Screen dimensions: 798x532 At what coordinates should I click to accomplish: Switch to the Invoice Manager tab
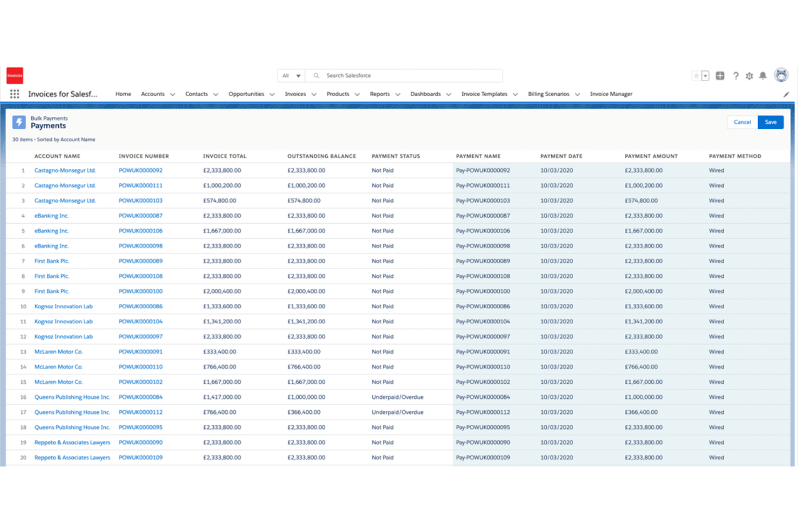611,94
